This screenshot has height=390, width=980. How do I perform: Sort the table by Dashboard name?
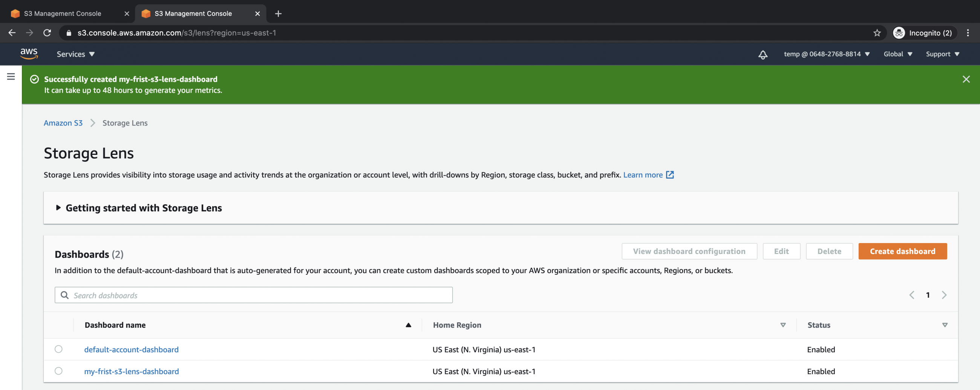click(x=408, y=325)
